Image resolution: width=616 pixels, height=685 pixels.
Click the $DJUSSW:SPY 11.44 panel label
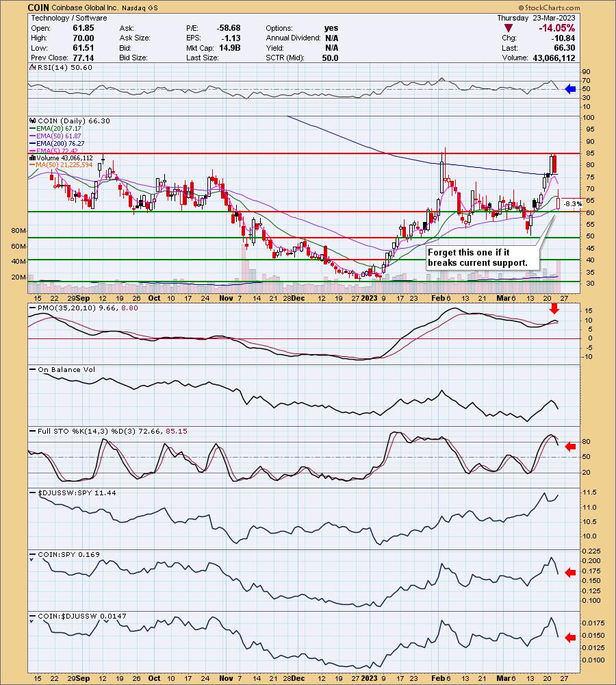click(x=77, y=493)
